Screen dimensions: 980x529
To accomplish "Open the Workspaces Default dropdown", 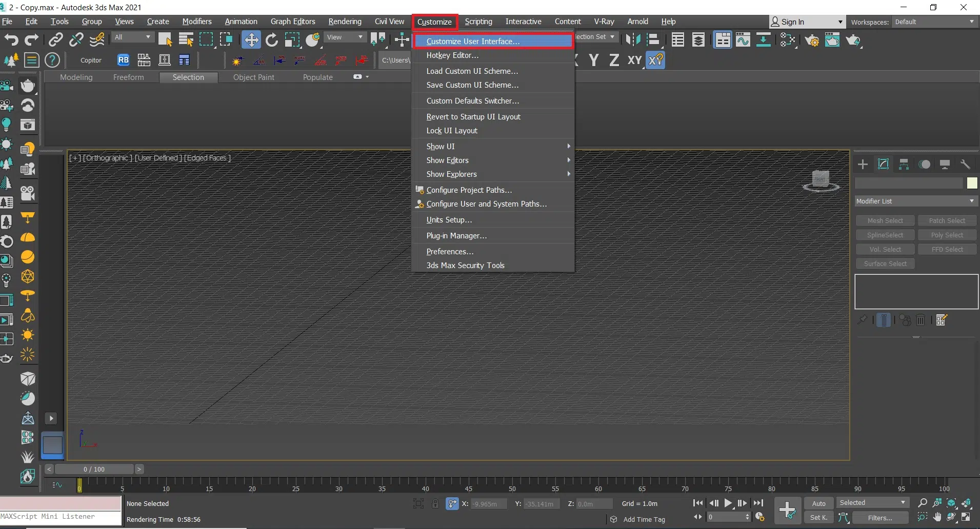I will tap(934, 22).
